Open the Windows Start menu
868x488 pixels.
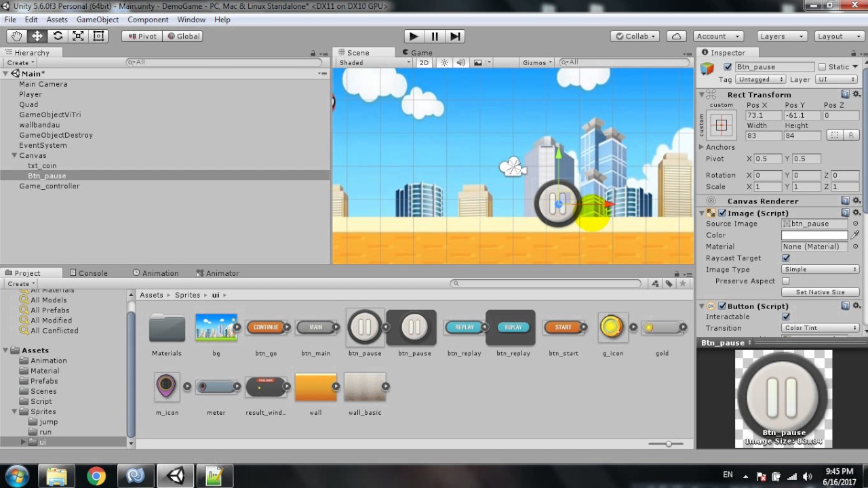[16, 476]
